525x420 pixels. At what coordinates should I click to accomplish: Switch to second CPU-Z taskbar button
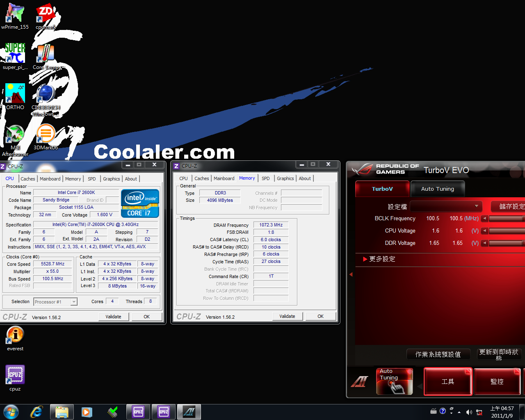tap(164, 412)
